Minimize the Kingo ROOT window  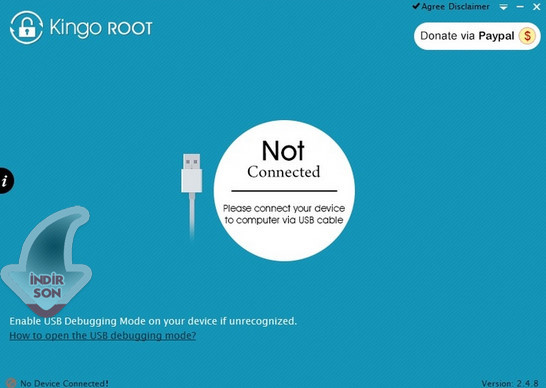pyautogui.click(x=520, y=7)
